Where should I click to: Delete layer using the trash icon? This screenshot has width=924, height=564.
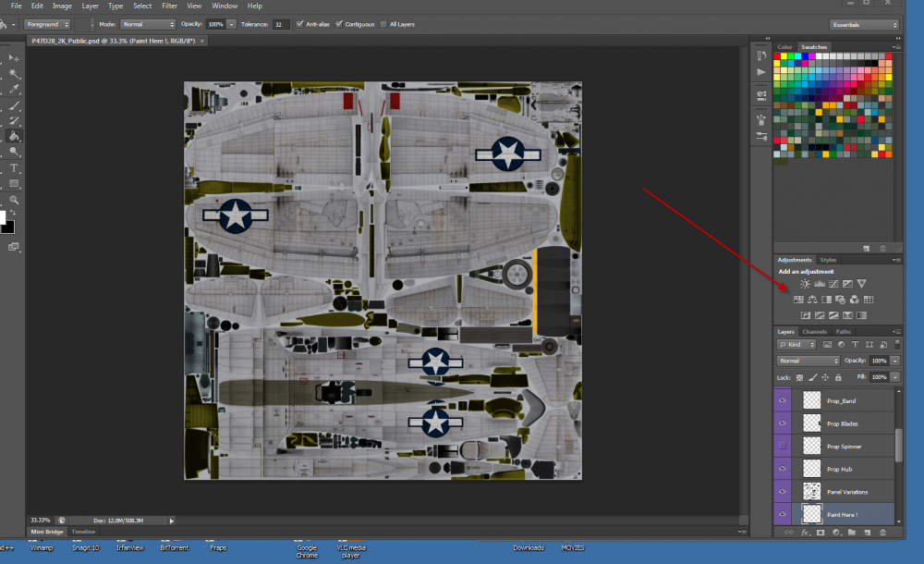tap(882, 533)
